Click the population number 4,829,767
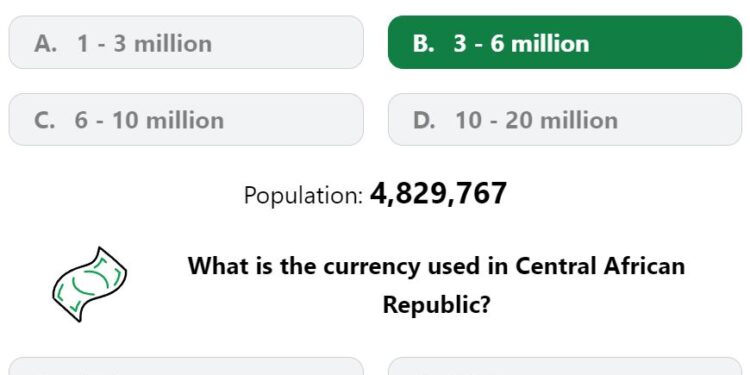The height and width of the screenshot is (375, 750). 438,194
